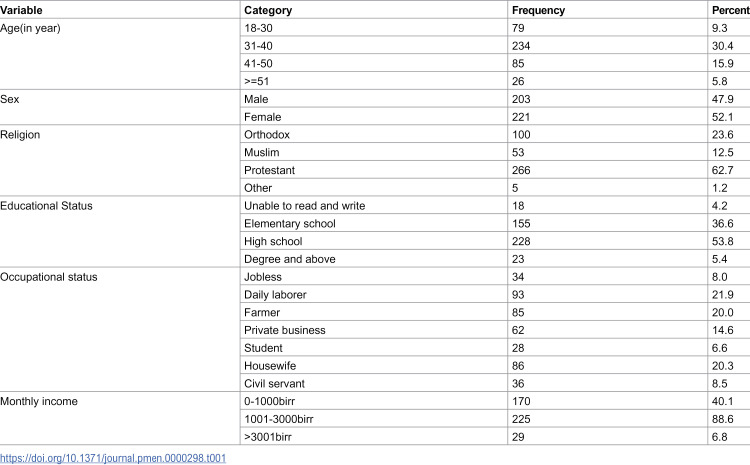Select the Educational Status row label
Image resolution: width=750 pixels, height=465 pixels.
[x=46, y=206]
